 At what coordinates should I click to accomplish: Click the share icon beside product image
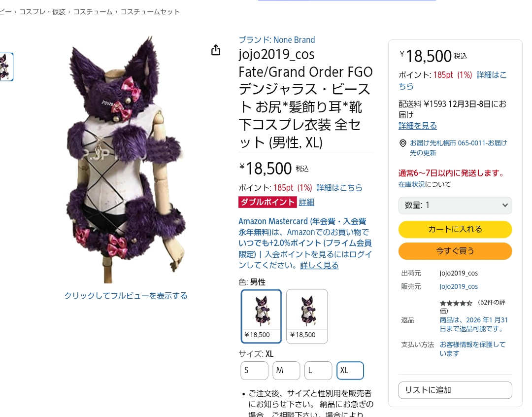click(216, 50)
